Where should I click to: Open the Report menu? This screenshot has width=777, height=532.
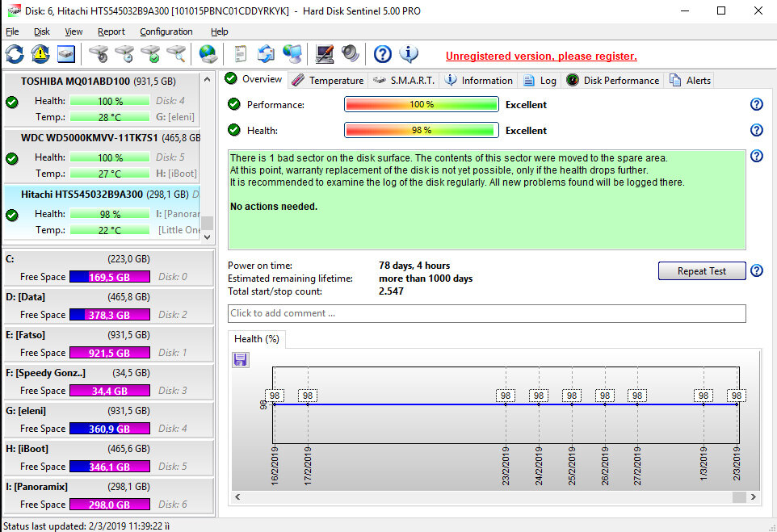111,31
